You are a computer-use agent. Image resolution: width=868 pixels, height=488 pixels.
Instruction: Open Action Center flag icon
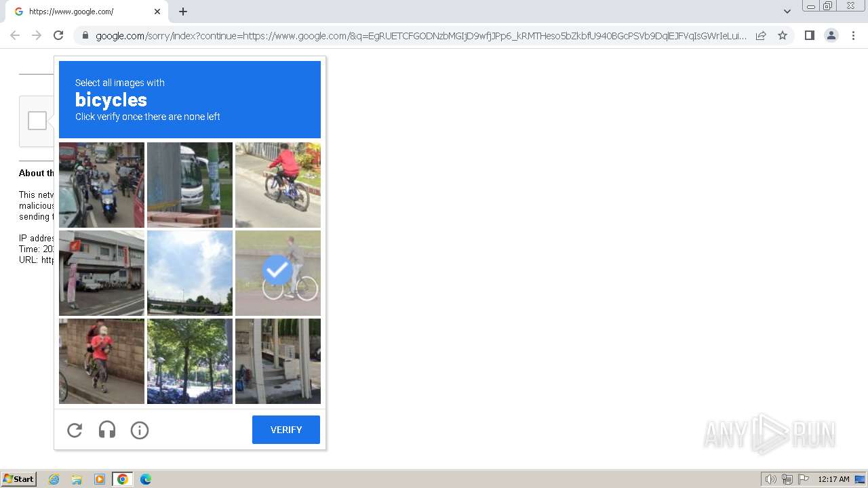804,479
